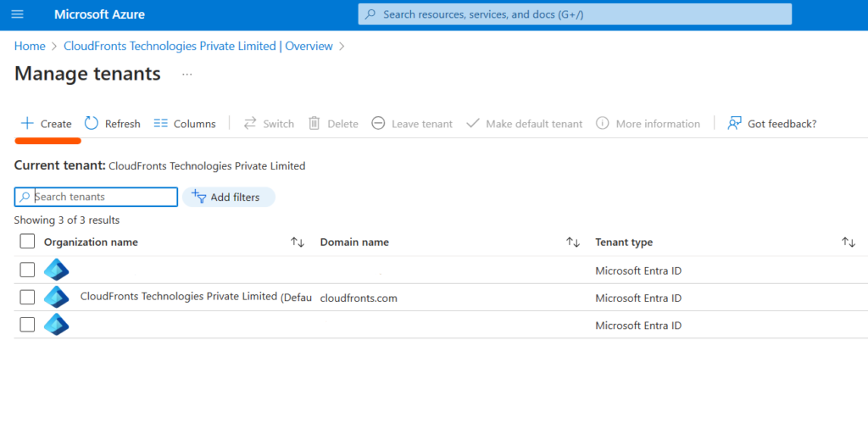Focus the search resources, services, and docs box
The height and width of the screenshot is (446, 868).
pos(575,14)
